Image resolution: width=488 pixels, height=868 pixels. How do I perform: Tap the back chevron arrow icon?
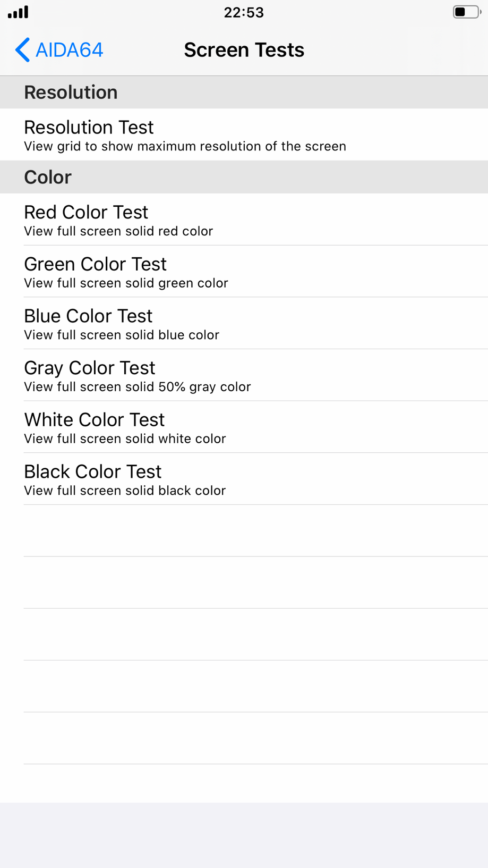(x=22, y=50)
